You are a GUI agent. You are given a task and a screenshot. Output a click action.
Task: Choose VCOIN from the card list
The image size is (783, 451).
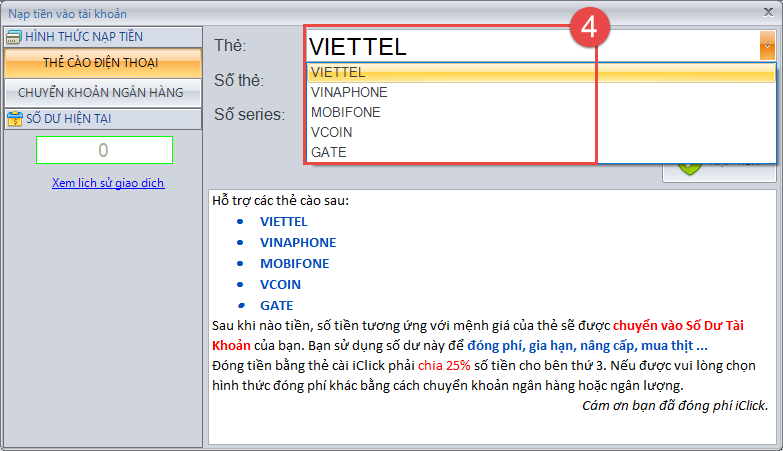click(541, 132)
